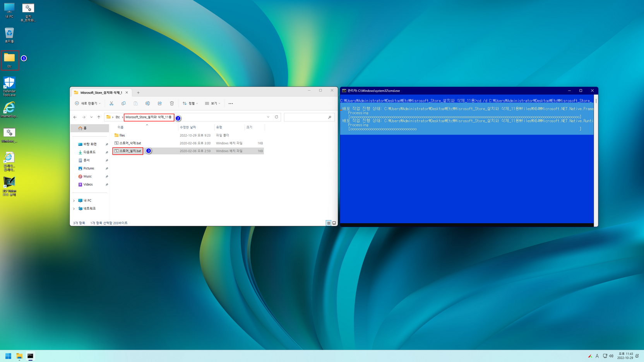Select 스토어_설치.bat file

(x=188, y=151)
